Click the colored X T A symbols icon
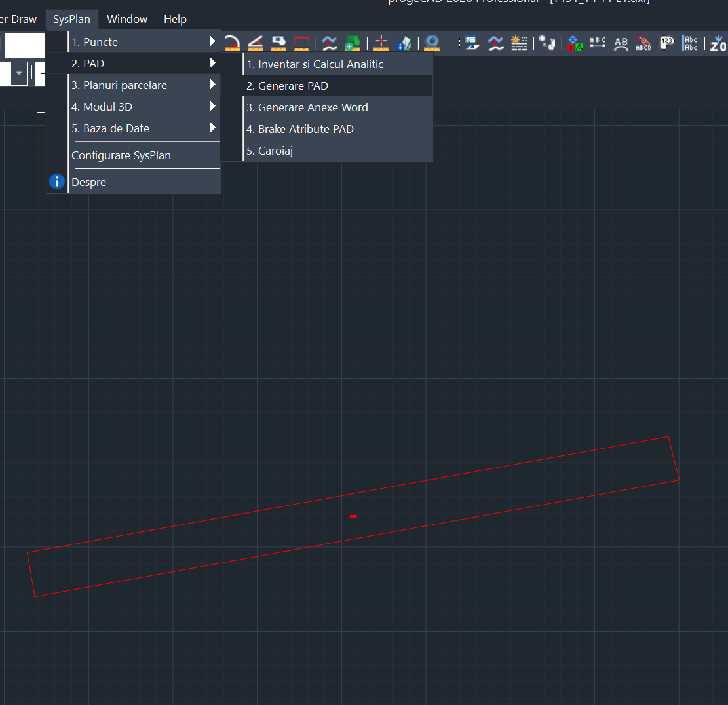This screenshot has height=705, width=728. (575, 44)
